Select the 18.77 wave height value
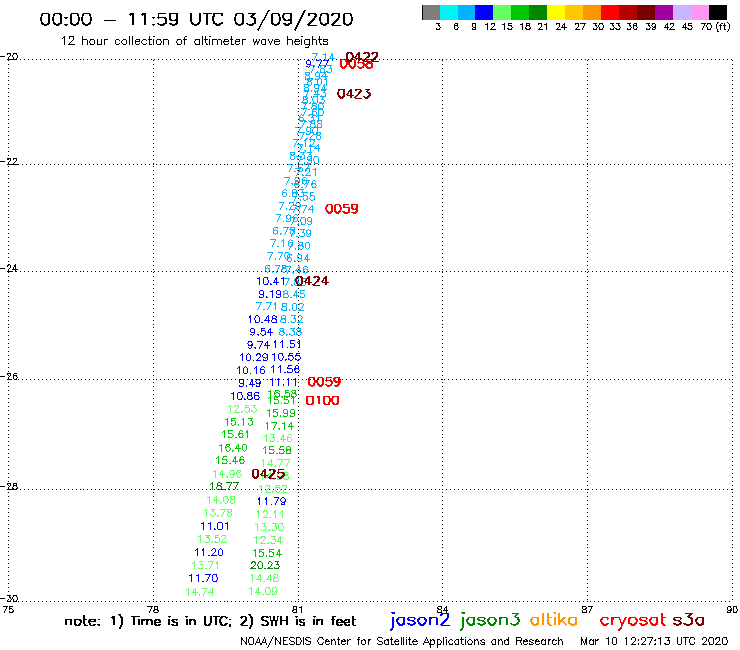740x650 pixels. [x=224, y=486]
